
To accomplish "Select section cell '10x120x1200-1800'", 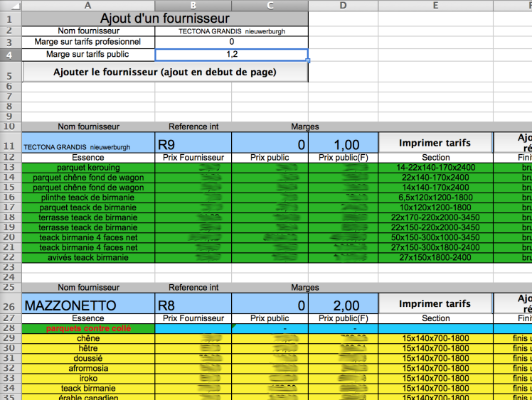I will point(436,207).
